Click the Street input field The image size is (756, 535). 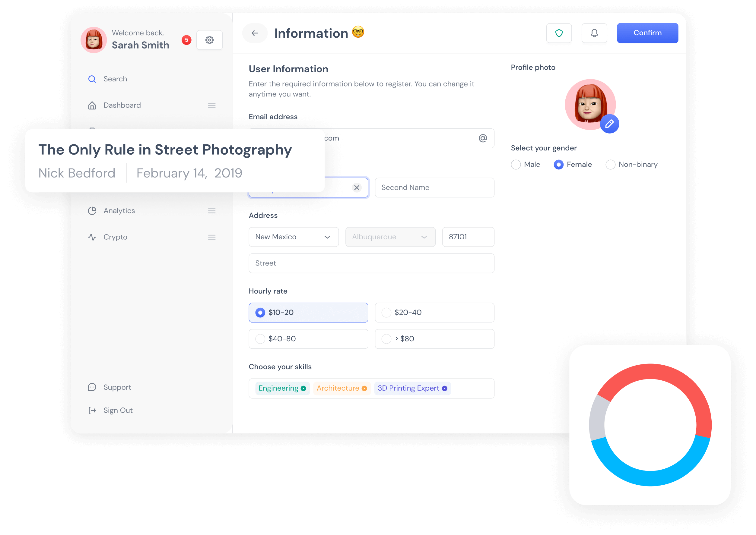371,263
